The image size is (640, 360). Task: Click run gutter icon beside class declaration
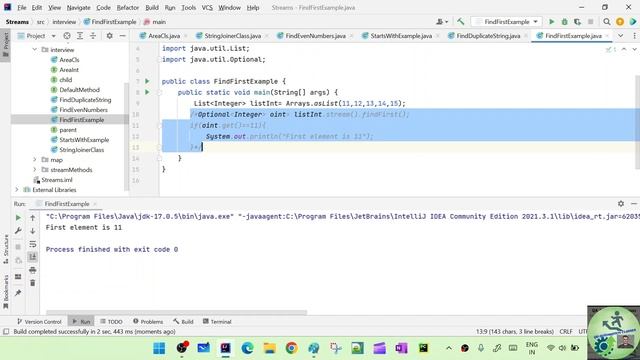(x=147, y=81)
